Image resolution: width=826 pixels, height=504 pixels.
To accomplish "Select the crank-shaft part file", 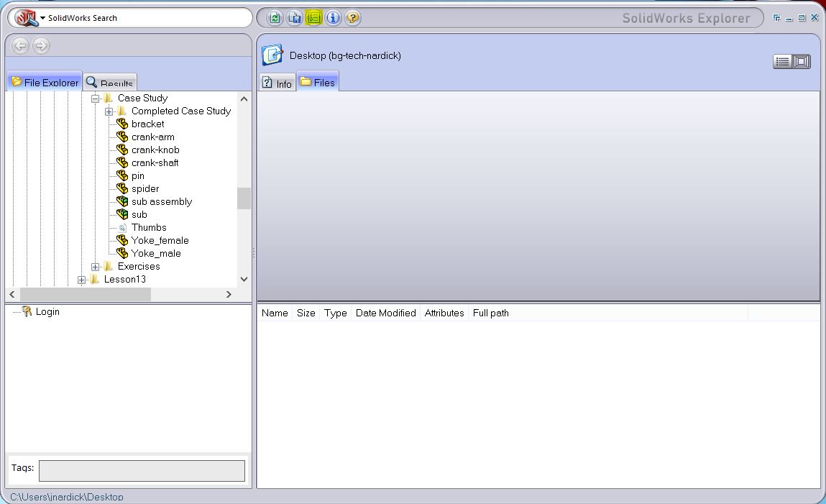I will click(155, 162).
